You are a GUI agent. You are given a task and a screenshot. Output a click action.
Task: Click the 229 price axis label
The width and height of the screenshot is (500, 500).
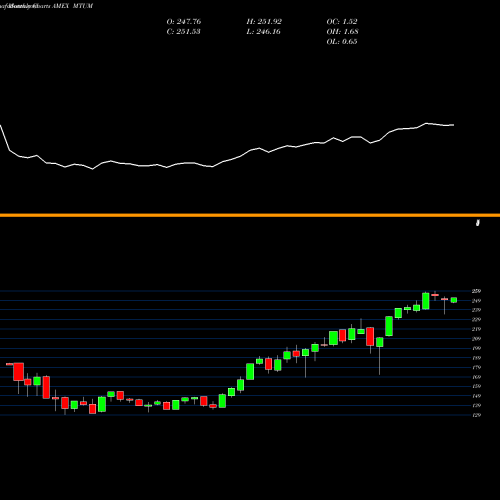point(476,320)
